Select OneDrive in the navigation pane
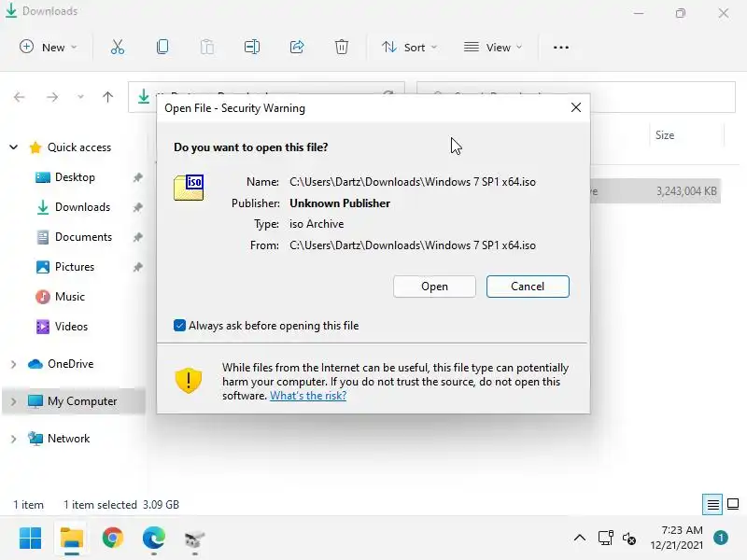This screenshot has width=747, height=560. [x=70, y=364]
